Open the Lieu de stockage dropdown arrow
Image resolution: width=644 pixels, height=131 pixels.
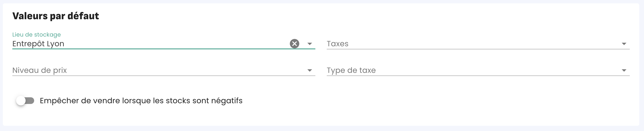[x=309, y=44]
